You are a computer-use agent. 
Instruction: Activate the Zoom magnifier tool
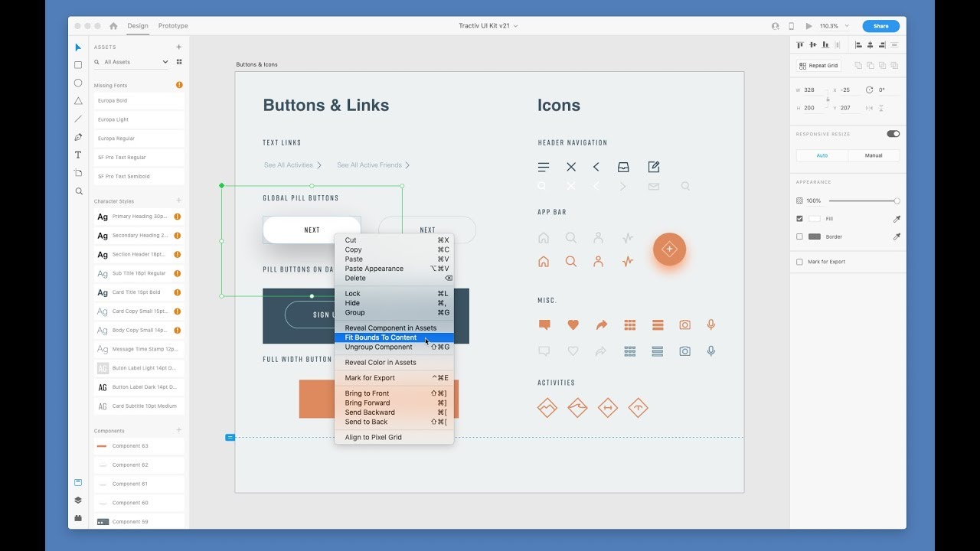tap(78, 191)
